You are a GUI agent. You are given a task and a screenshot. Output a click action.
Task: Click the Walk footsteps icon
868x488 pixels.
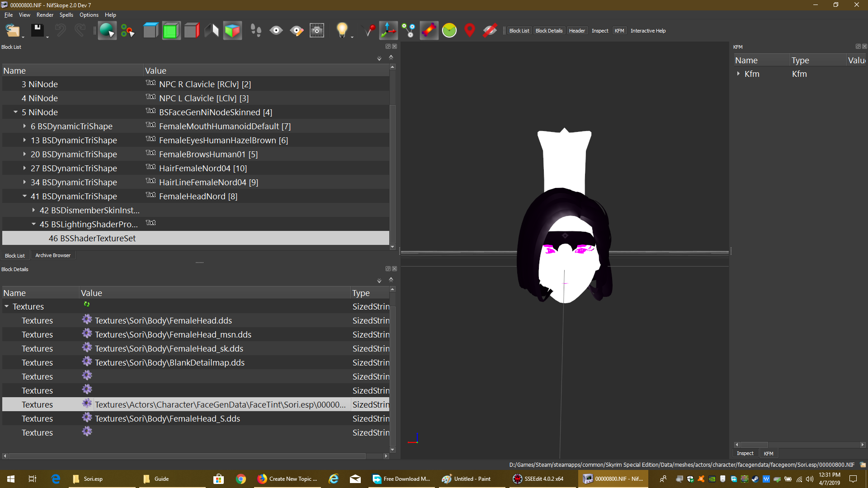(x=256, y=30)
